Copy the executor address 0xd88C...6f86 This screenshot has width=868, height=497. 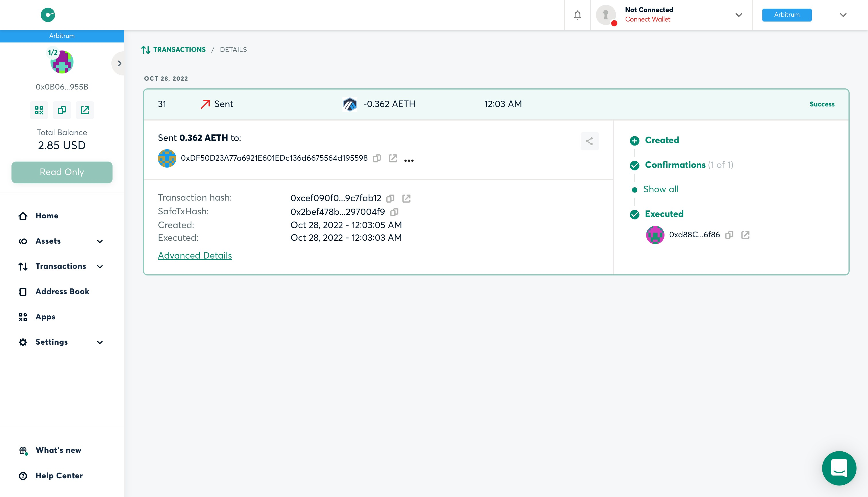[x=730, y=235]
